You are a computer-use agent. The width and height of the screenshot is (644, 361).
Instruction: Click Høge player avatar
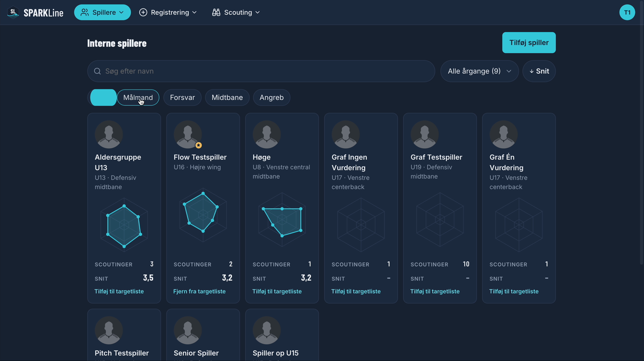tap(266, 135)
